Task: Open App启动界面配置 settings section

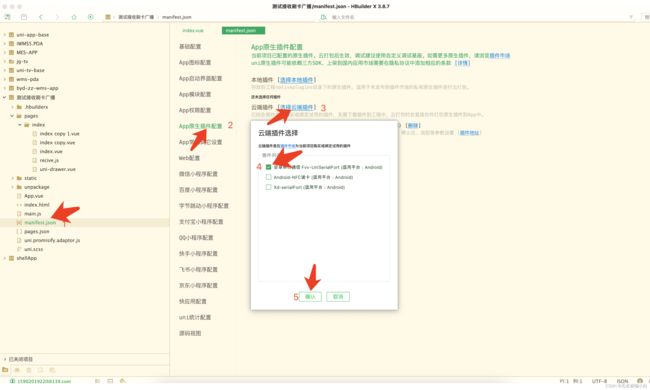Action: 201,78
